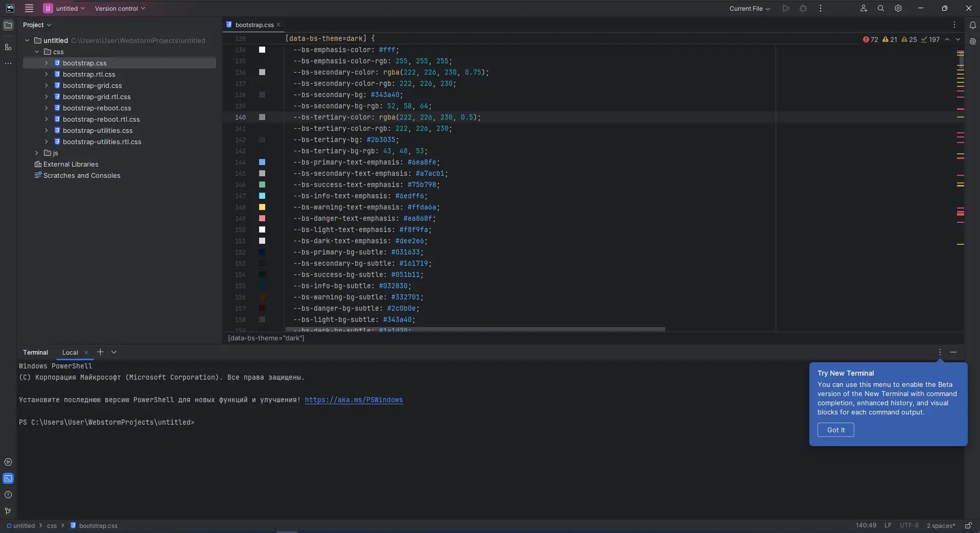
Task: Click the errors count indicator showing 72
Action: [871, 39]
